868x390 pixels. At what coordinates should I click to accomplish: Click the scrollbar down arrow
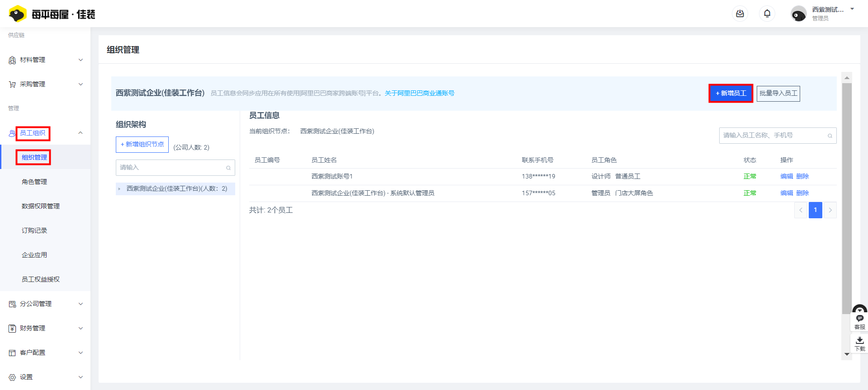[x=847, y=354]
